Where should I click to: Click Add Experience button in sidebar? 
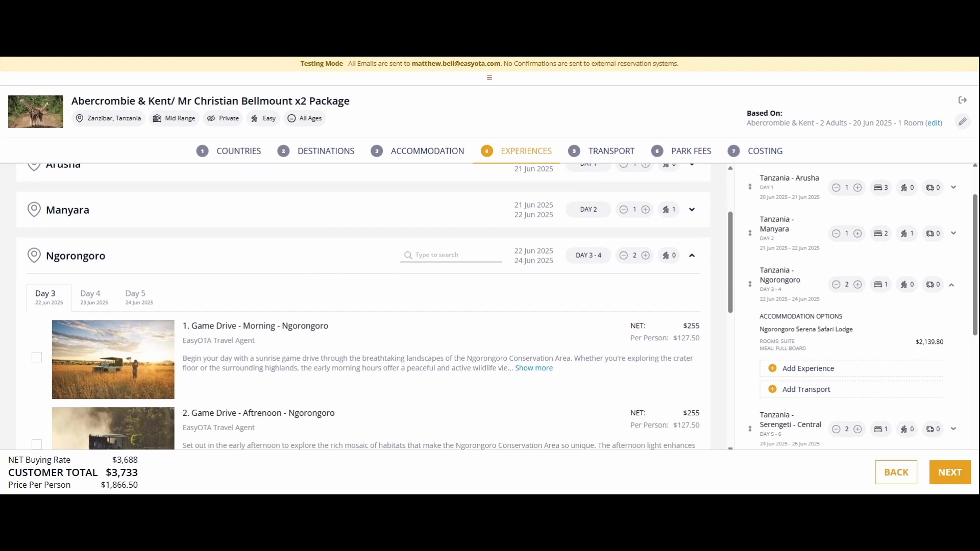[x=851, y=368]
